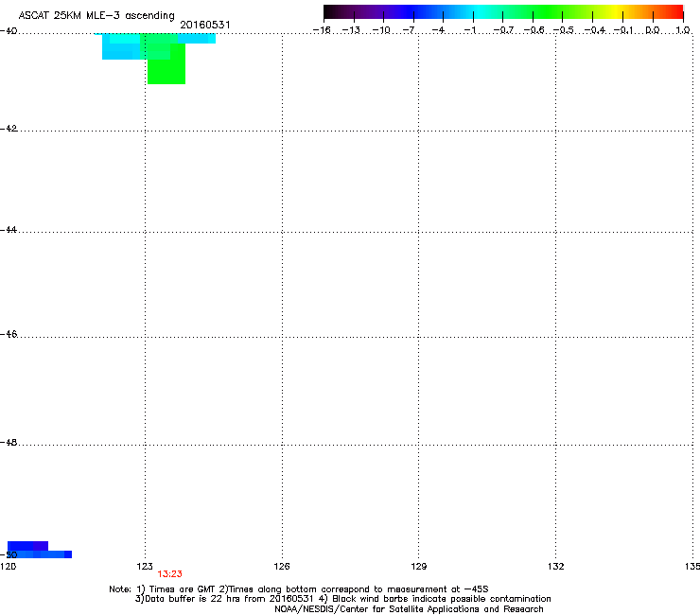Select the 0.0 colorbar label
The width and height of the screenshot is (700, 615).
coord(653,30)
